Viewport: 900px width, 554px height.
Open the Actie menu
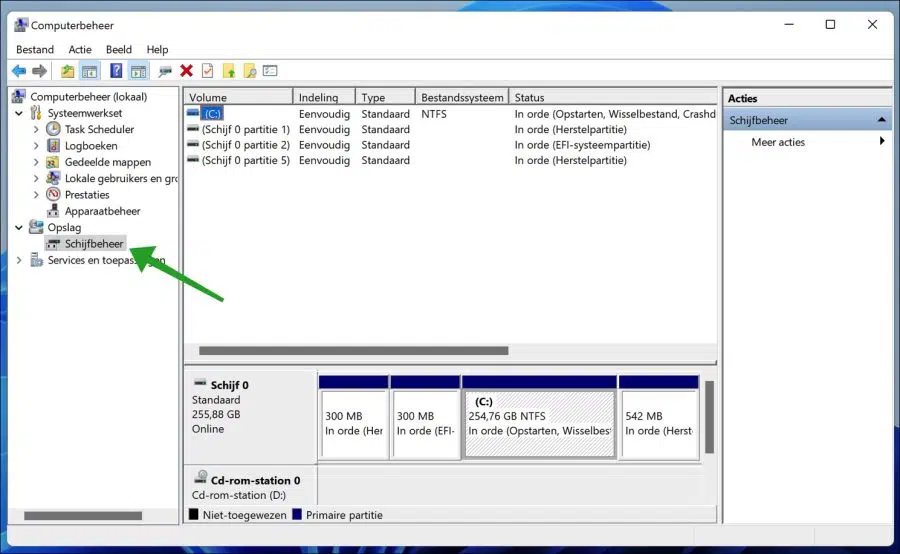pos(80,49)
